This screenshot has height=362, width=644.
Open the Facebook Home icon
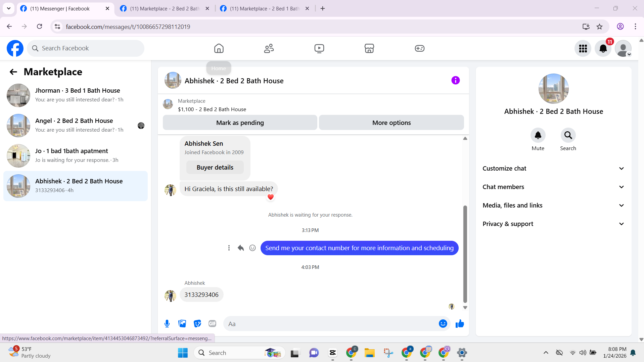(x=219, y=48)
